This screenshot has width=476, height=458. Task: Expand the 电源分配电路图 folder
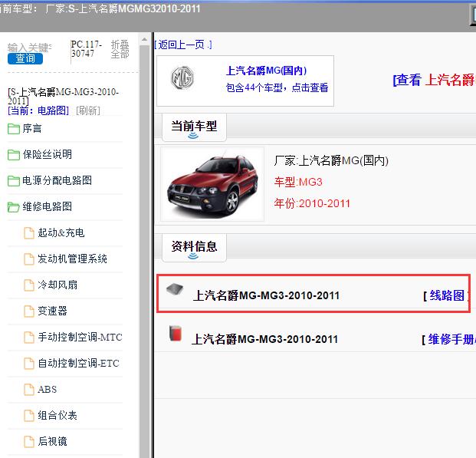coord(57,180)
